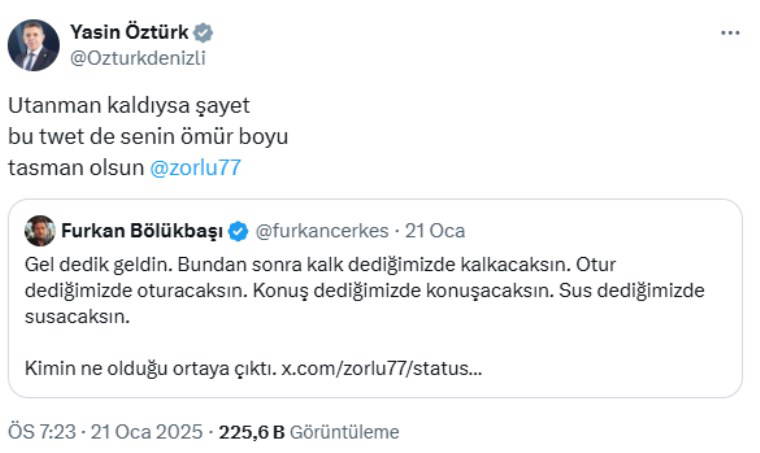Click the @zorlu77 mention
This screenshot has width=760, height=453.
195,168
